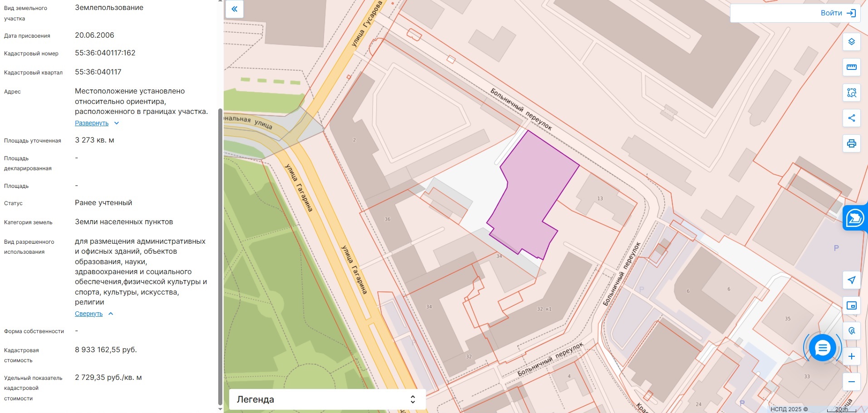Activate the ruler measurement tool
Viewport: 868px width, 413px height.
point(851,67)
